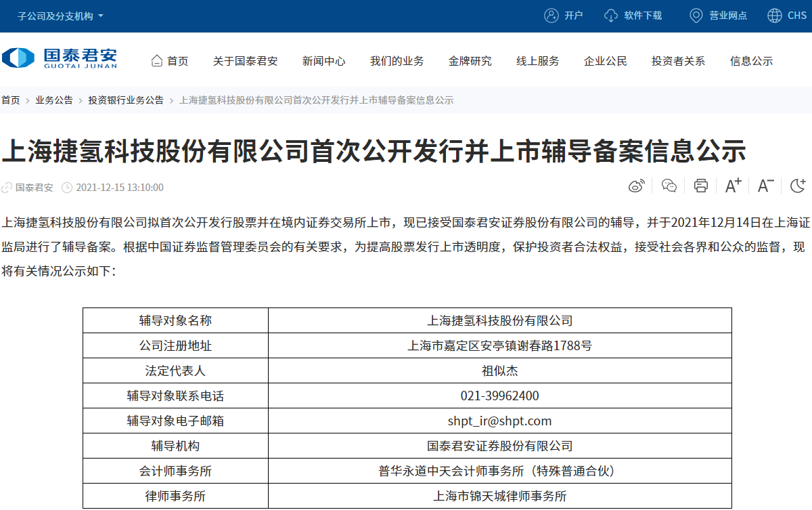Click the download icon beside 软件下载
The image size is (812, 510).
pyautogui.click(x=611, y=15)
